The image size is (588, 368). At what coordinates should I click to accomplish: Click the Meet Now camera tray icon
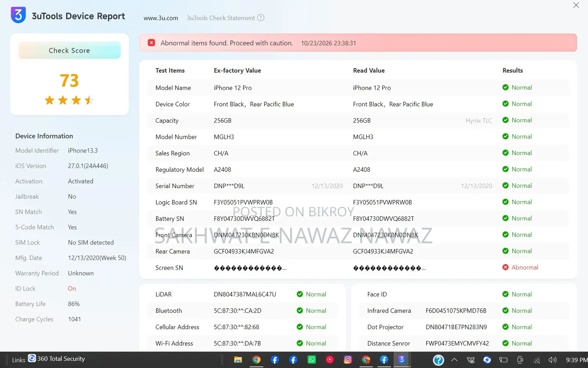(520, 360)
